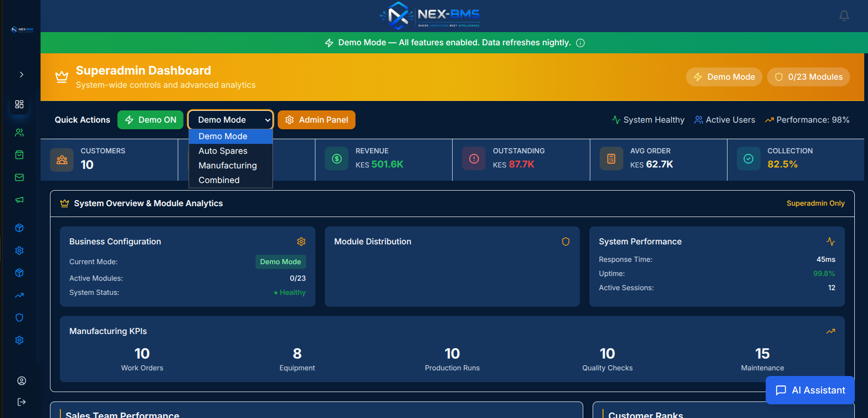868x418 pixels.
Task: Click the revenue value 501.6K
Action: coord(387,164)
